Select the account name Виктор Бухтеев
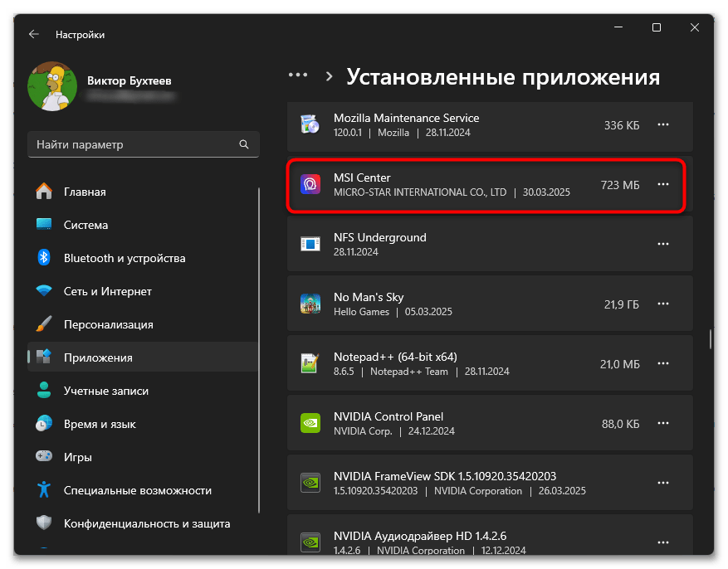 (129, 80)
